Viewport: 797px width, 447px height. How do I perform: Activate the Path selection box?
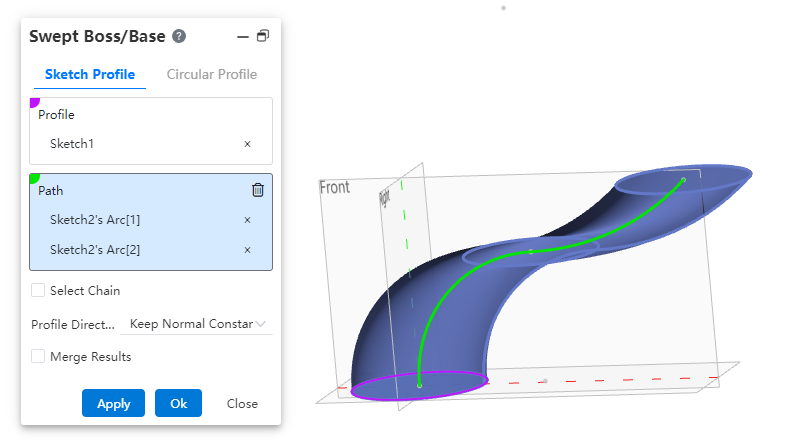coord(151,222)
